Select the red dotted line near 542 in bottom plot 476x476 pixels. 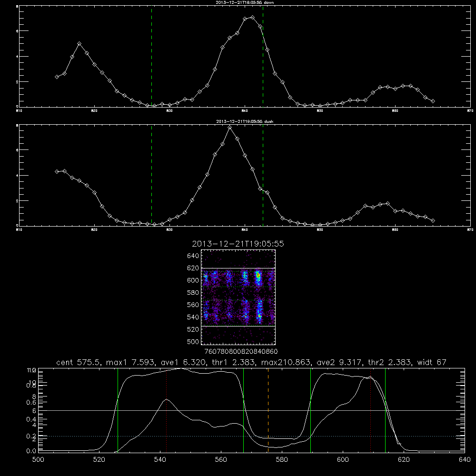166,410
